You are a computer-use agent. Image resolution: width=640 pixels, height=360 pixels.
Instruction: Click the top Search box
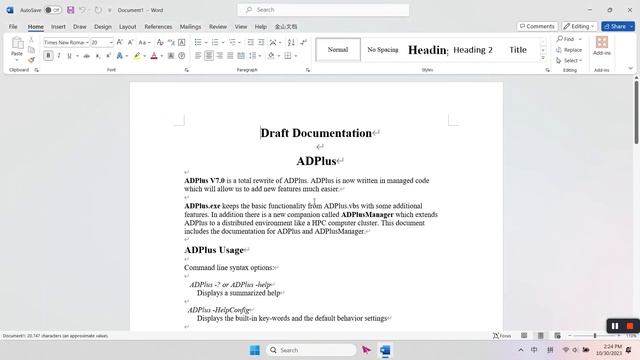coord(323,10)
